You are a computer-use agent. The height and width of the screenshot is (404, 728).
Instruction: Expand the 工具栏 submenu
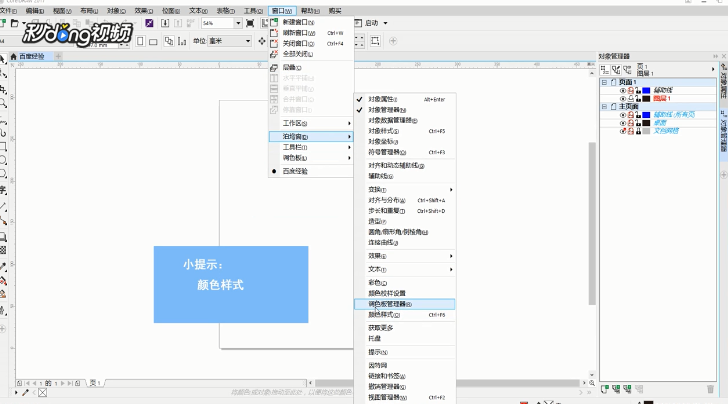click(x=311, y=147)
